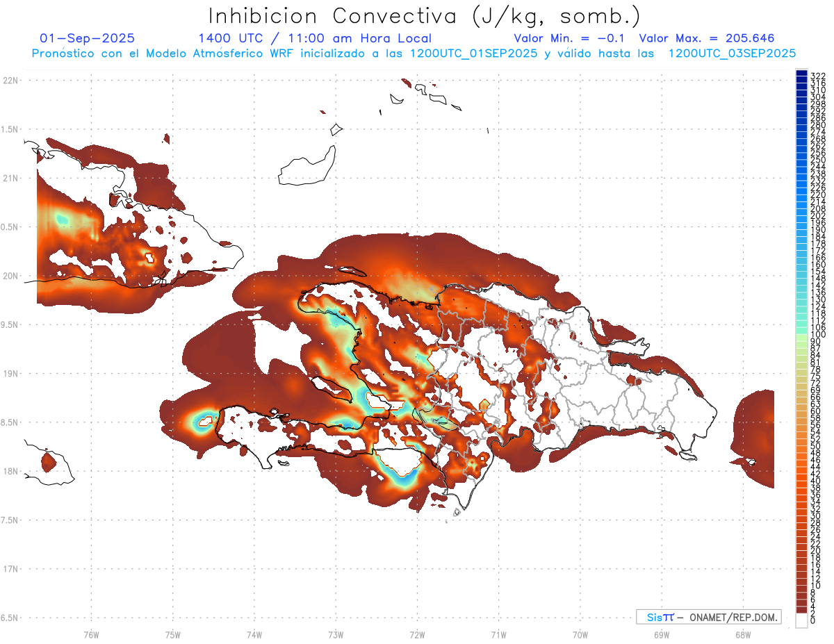Click the 19N latitude label
834x644 pixels.
coord(10,373)
